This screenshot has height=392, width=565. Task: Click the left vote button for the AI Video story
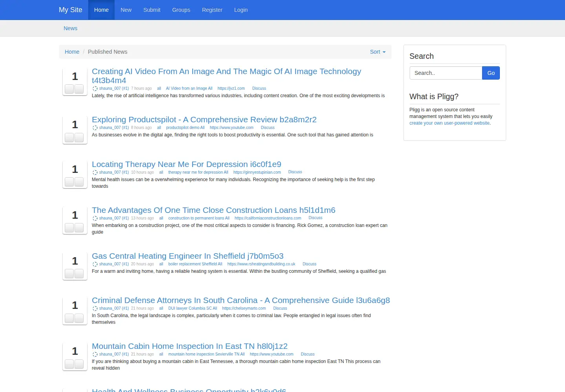coord(69,89)
